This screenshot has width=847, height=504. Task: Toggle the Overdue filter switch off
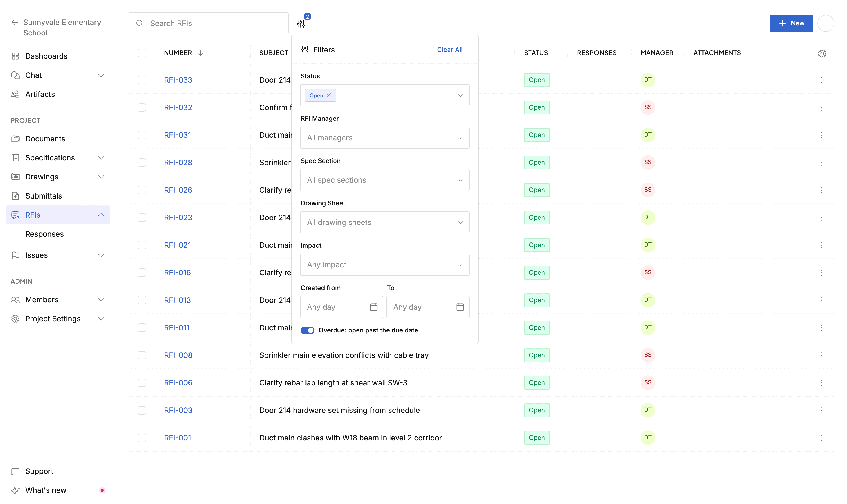[307, 330]
